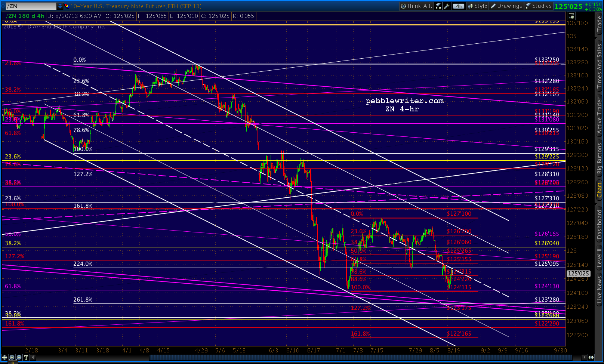The width and height of the screenshot is (604, 364).
Task: Open the Drawings menu
Action: click(506, 6)
